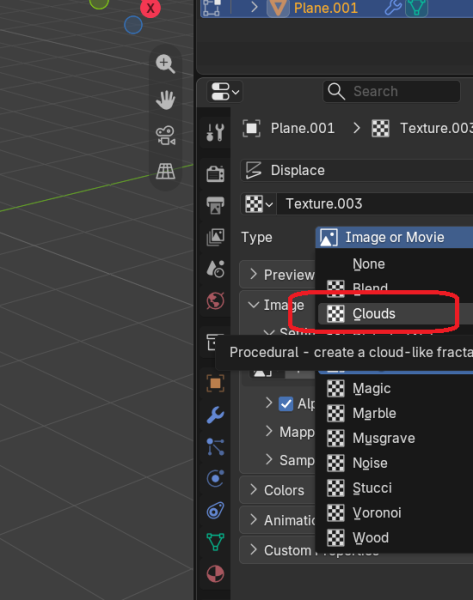Open the Object Data mesh tab
Screen dimensions: 473x600
(215, 542)
